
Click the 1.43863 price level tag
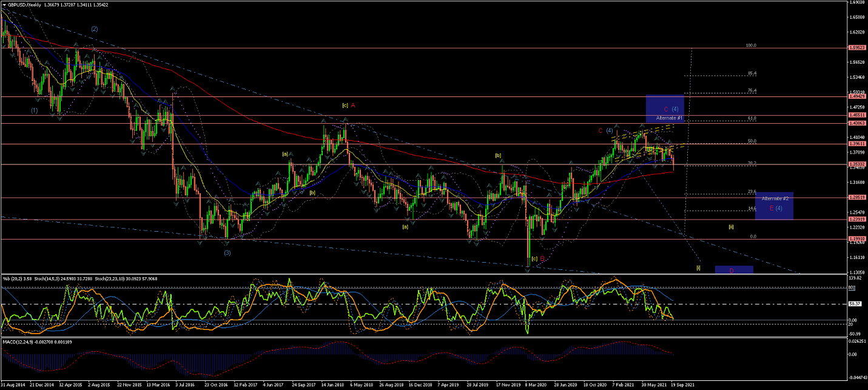[856, 123]
